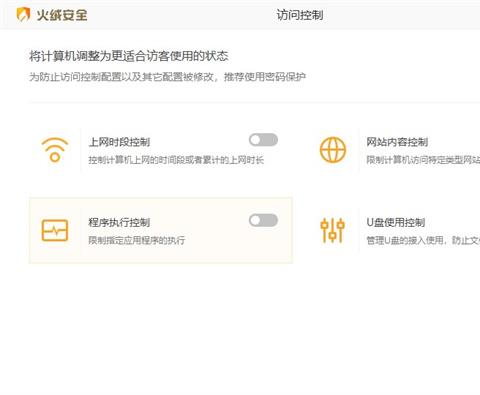Open the 程序执行控制 settings title
Image resolution: width=480 pixels, height=395 pixels.
119,222
